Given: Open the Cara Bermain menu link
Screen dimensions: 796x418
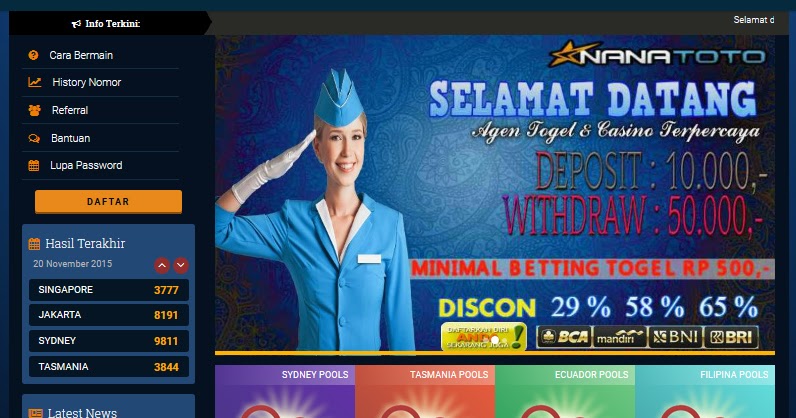Looking at the screenshot, I should (x=81, y=55).
